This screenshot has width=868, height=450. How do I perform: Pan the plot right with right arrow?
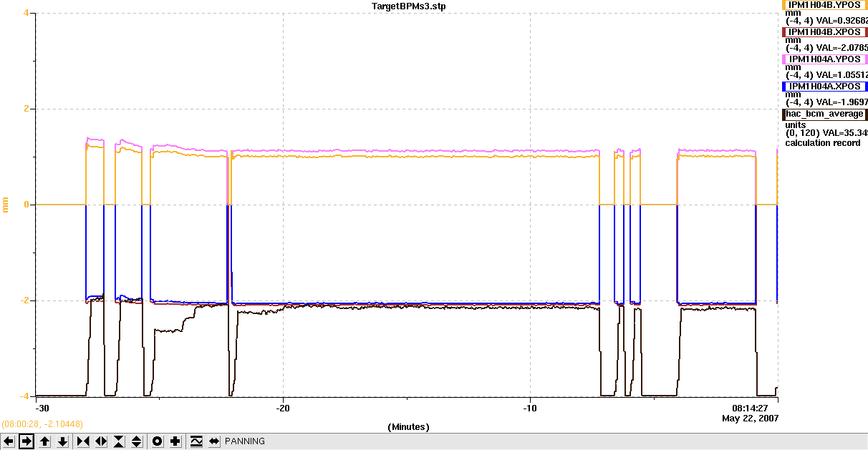[x=26, y=441]
